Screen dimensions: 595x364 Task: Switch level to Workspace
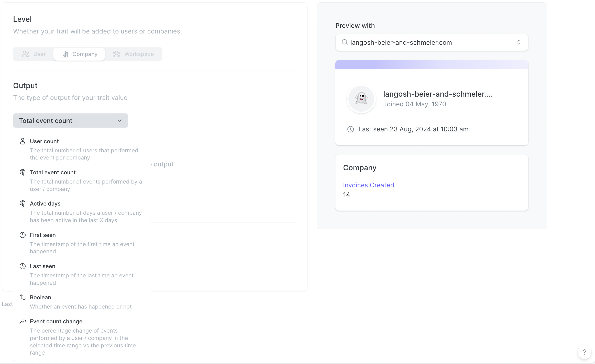tap(133, 54)
